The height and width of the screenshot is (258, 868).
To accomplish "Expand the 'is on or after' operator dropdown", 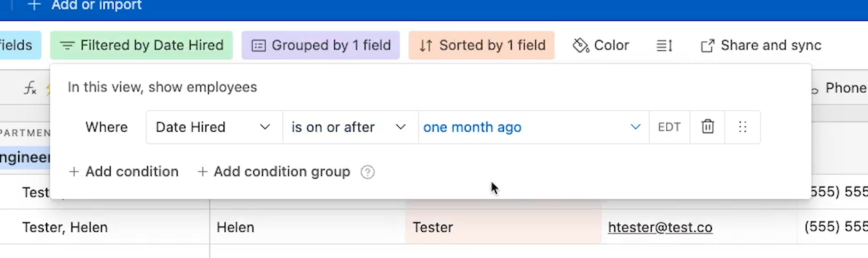I will (350, 127).
